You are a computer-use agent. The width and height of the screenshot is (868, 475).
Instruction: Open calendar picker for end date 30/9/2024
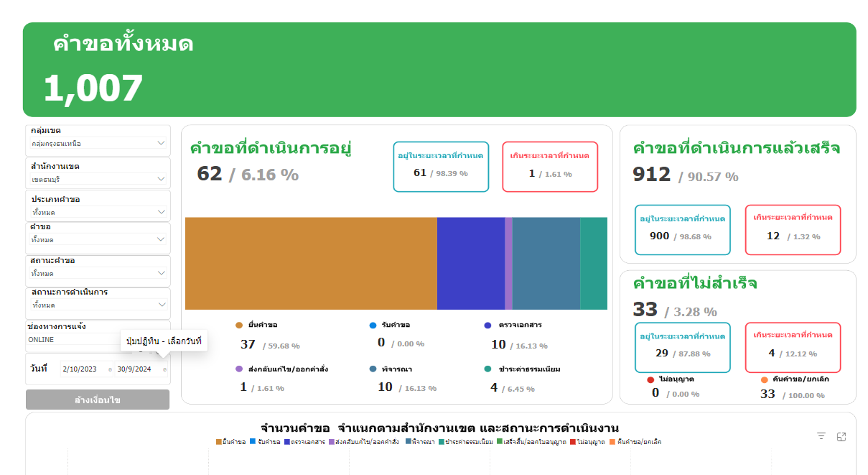(164, 369)
